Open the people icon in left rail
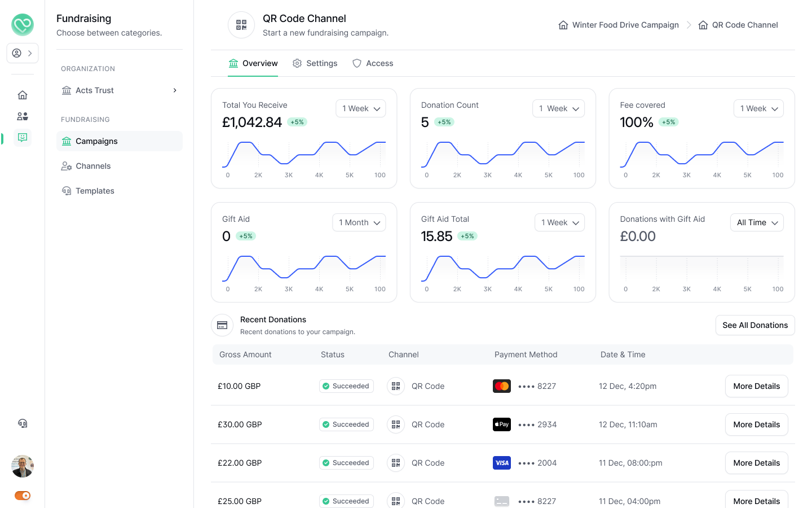Image resolution: width=812 pixels, height=508 pixels. pos(23,116)
